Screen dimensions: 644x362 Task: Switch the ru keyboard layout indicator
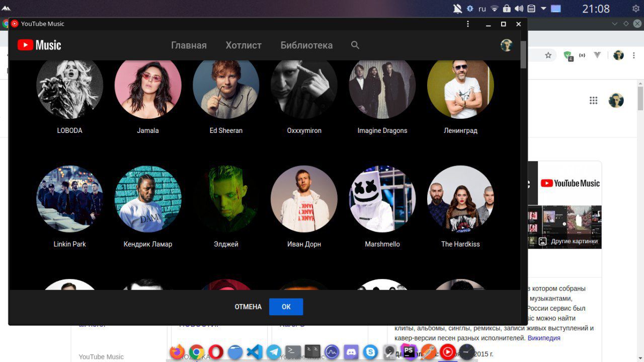(x=482, y=9)
